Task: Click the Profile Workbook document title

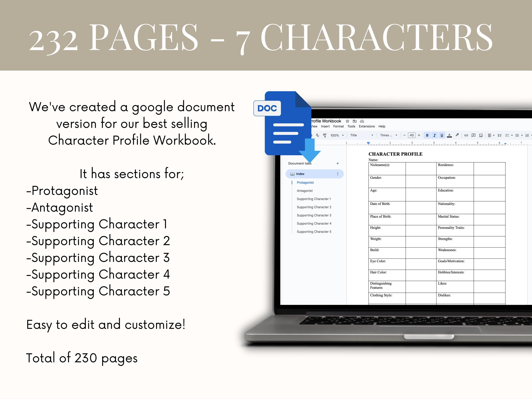Action: coord(326,121)
